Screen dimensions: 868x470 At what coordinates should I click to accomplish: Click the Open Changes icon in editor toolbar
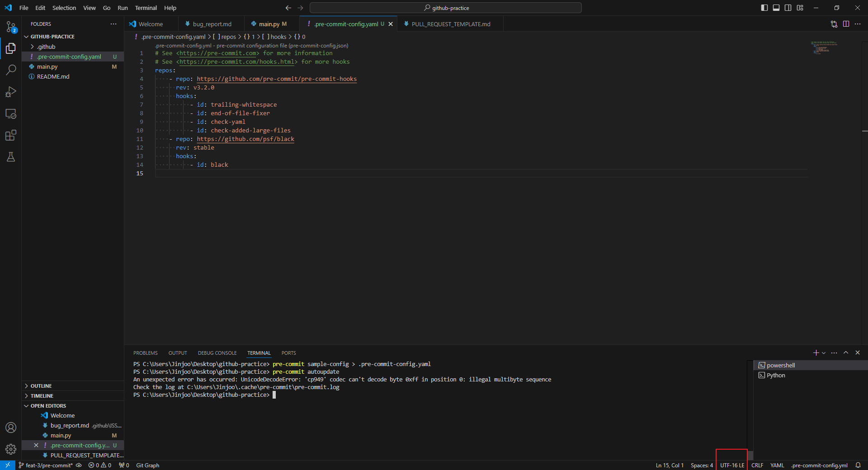point(834,24)
